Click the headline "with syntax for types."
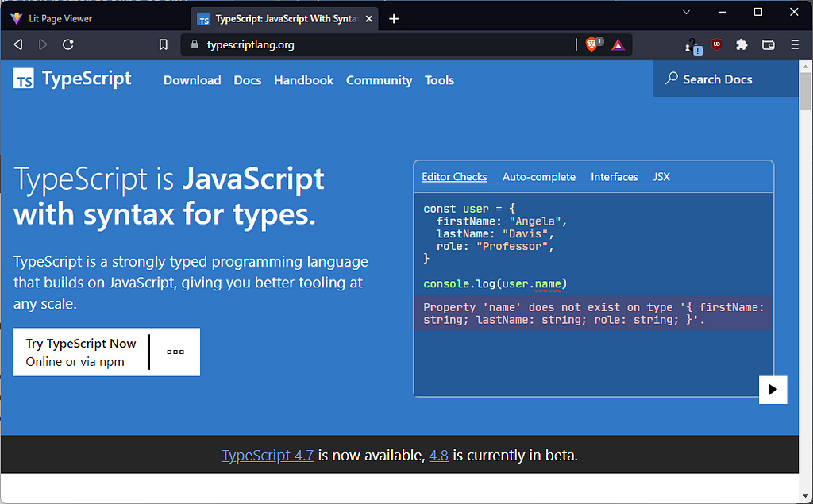 164,214
